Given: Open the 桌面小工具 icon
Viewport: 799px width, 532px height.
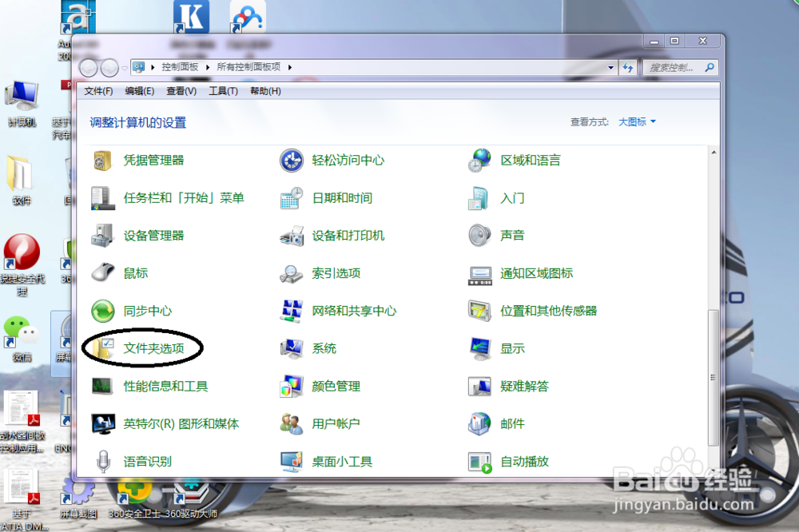Looking at the screenshot, I should coord(292,462).
